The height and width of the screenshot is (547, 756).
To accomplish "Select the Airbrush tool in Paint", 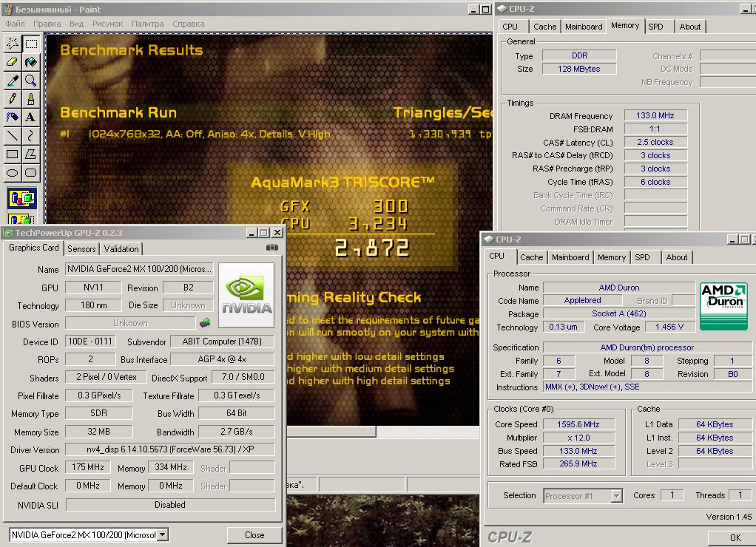I will click(x=13, y=117).
